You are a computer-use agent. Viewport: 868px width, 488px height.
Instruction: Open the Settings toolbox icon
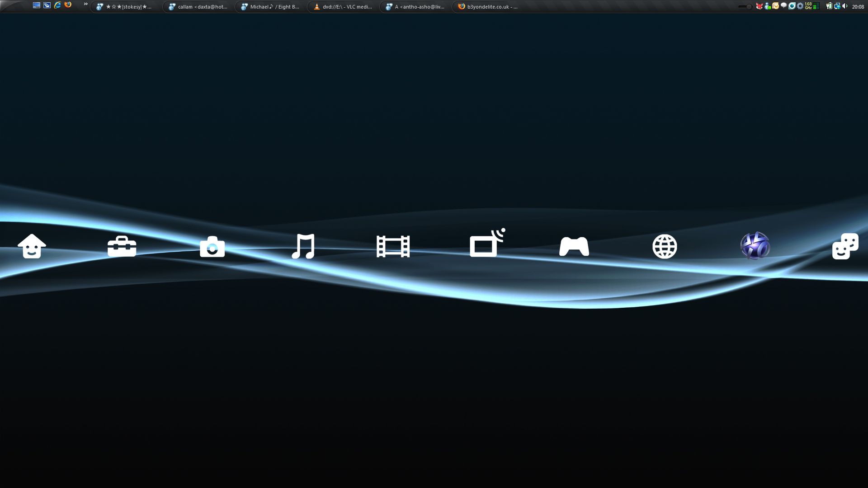[x=122, y=246]
